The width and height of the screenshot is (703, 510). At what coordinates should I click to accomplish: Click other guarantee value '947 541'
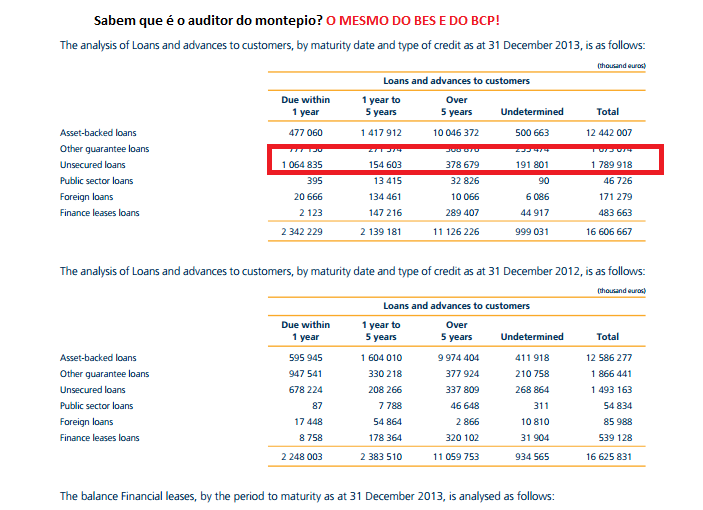[306, 374]
